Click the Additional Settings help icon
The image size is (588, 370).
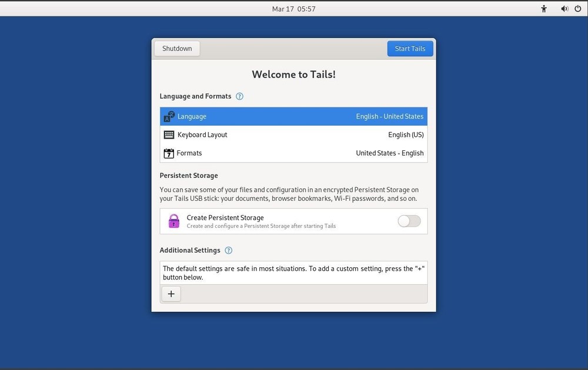[229, 250]
